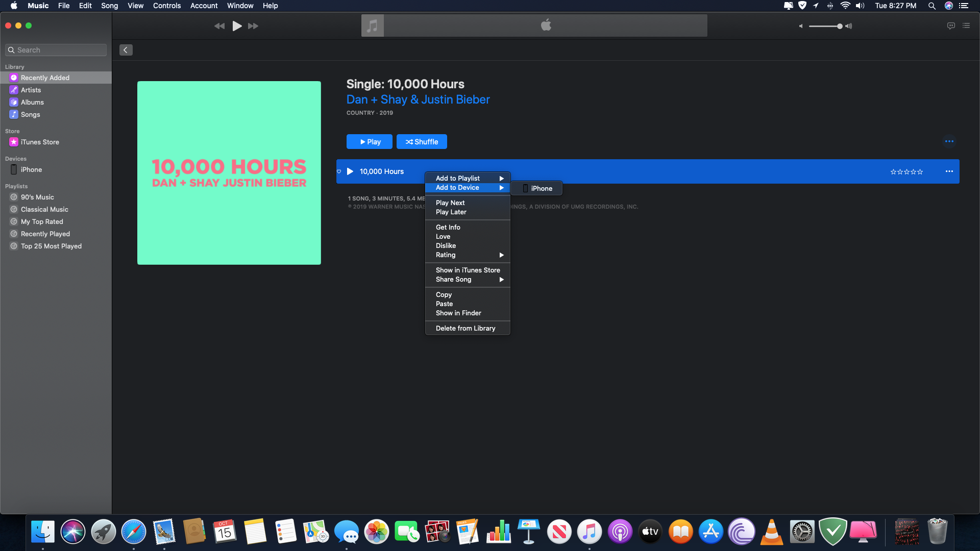980x551 pixels.
Task: Select Songs in Library sidebar
Action: (56, 114)
